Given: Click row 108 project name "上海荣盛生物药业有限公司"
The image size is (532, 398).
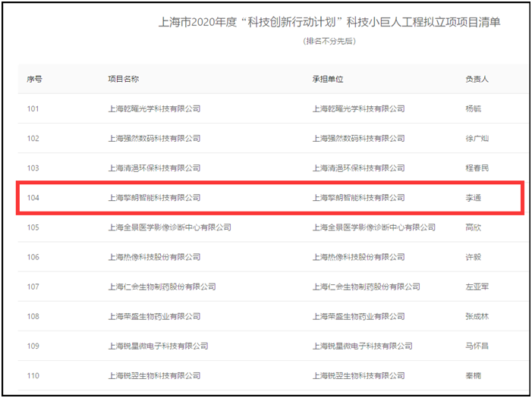Looking at the screenshot, I should click(154, 316).
